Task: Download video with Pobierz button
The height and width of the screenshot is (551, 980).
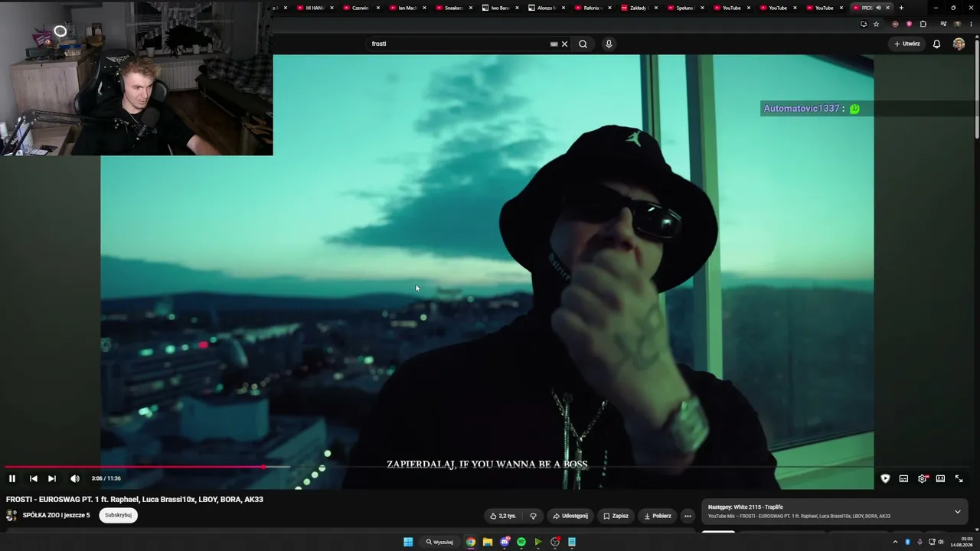Action: 658,516
